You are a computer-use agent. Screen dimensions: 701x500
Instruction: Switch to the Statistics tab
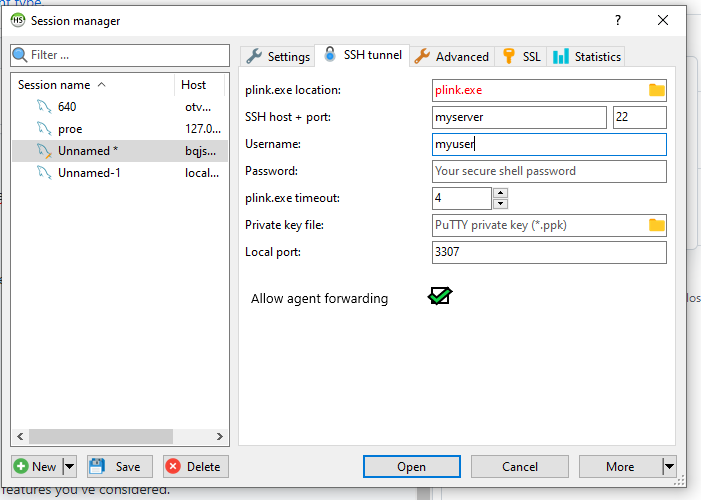point(586,57)
